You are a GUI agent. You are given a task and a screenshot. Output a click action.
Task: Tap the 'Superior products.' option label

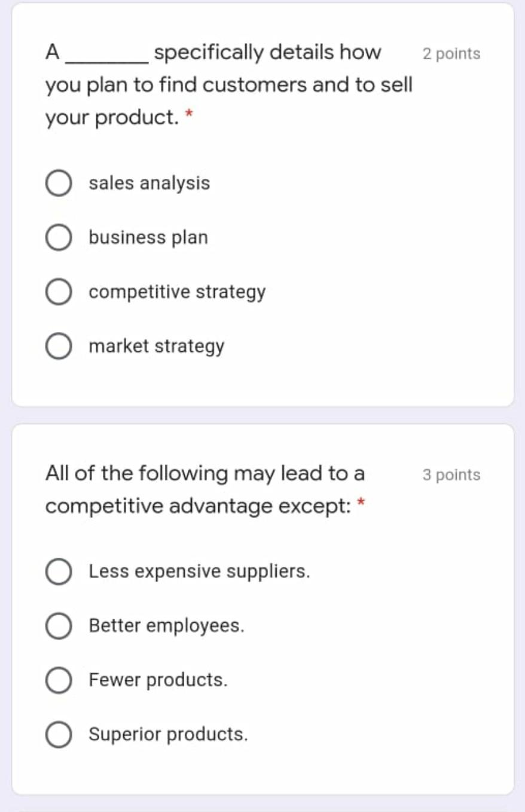168,734
